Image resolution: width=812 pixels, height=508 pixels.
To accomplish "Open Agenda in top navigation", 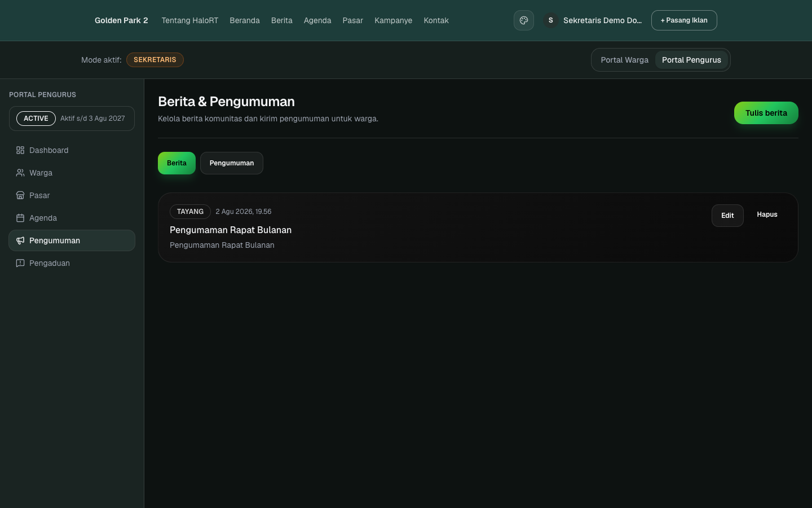I will pos(317,20).
